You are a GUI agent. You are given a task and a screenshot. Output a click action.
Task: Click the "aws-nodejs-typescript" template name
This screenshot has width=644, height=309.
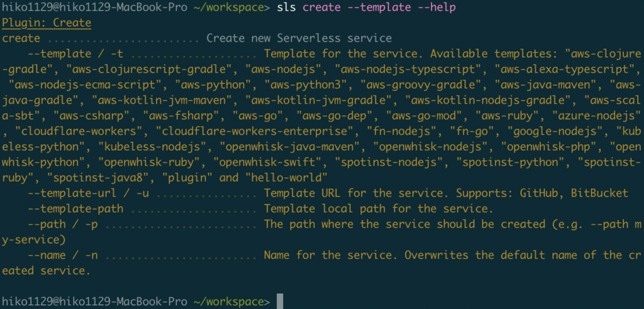(408, 69)
